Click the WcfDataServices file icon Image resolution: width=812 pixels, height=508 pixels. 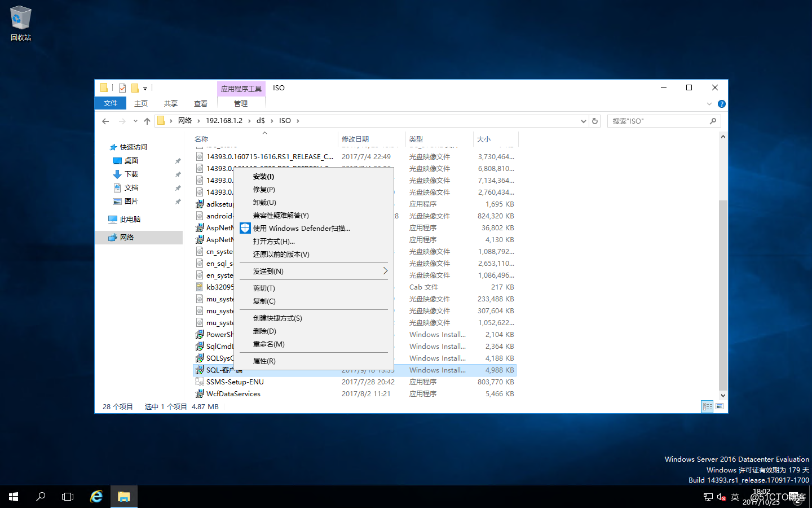pyautogui.click(x=200, y=394)
